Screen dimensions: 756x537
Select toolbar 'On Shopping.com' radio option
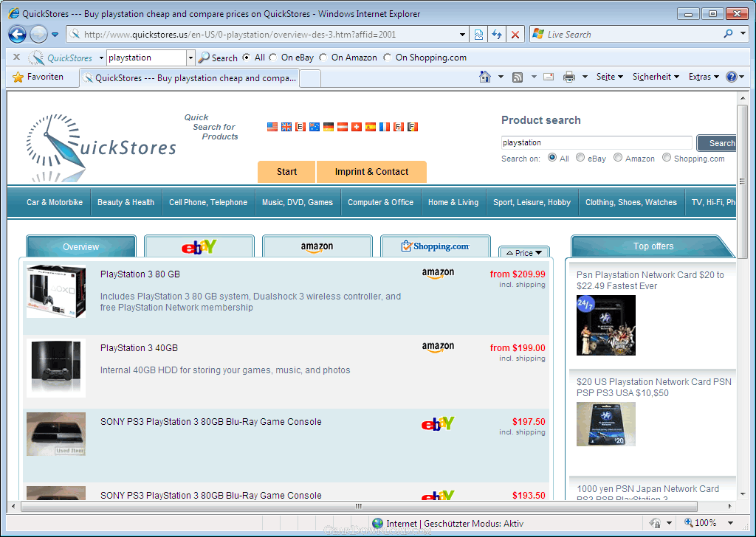pos(387,58)
